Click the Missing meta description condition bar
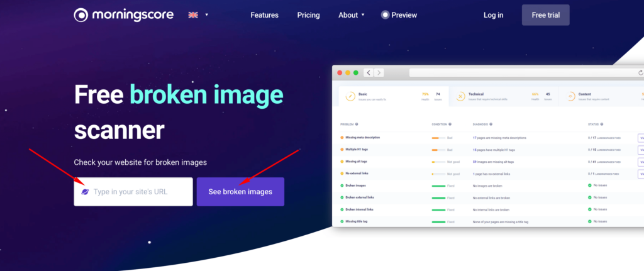 tap(438, 138)
